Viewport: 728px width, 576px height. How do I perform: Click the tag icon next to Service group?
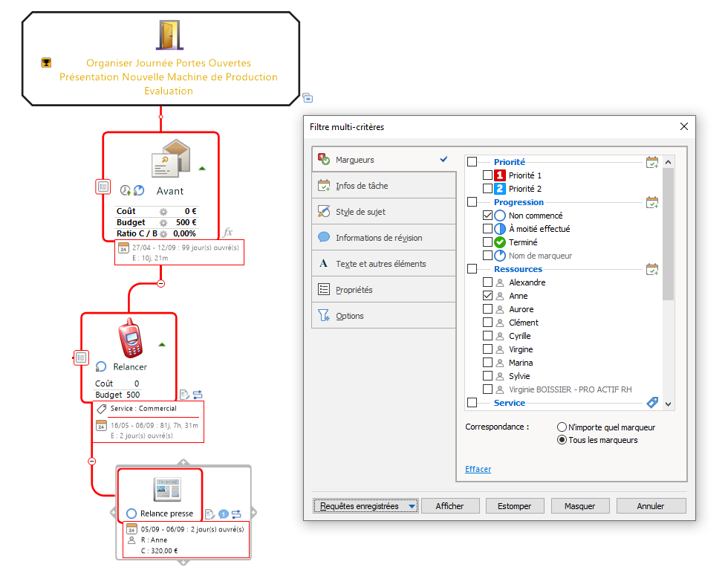[651, 403]
